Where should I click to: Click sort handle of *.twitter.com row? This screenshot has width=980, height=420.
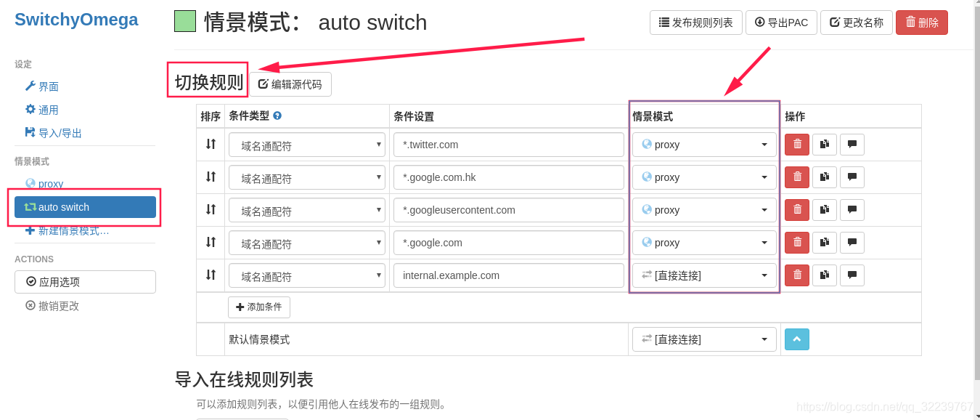pos(211,144)
